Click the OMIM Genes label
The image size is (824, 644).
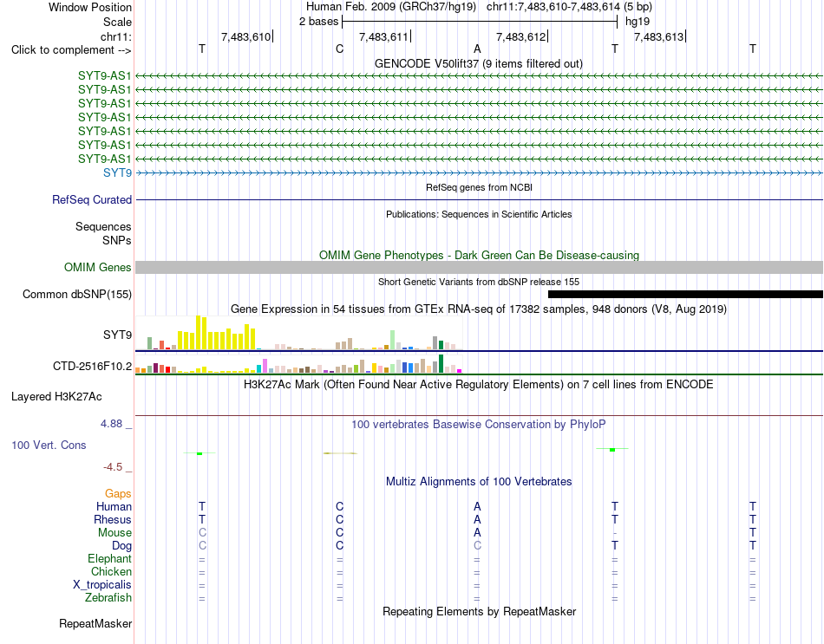(x=97, y=267)
